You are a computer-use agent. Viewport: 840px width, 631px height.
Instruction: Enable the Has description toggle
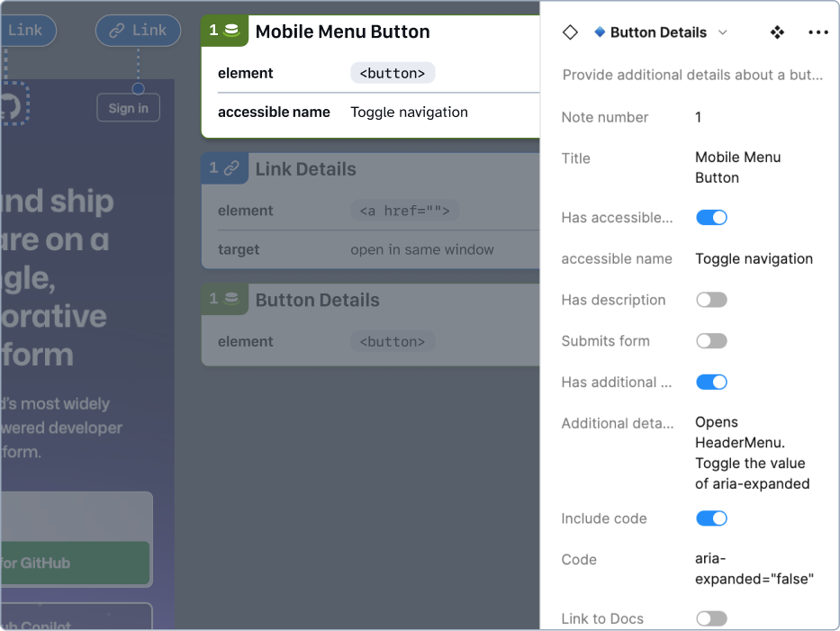tap(711, 300)
